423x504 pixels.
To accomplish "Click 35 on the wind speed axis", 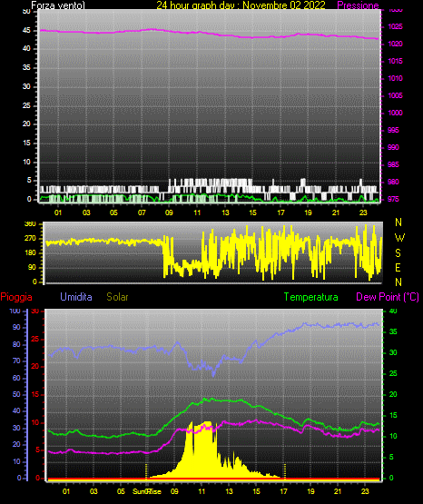I will [26, 67].
